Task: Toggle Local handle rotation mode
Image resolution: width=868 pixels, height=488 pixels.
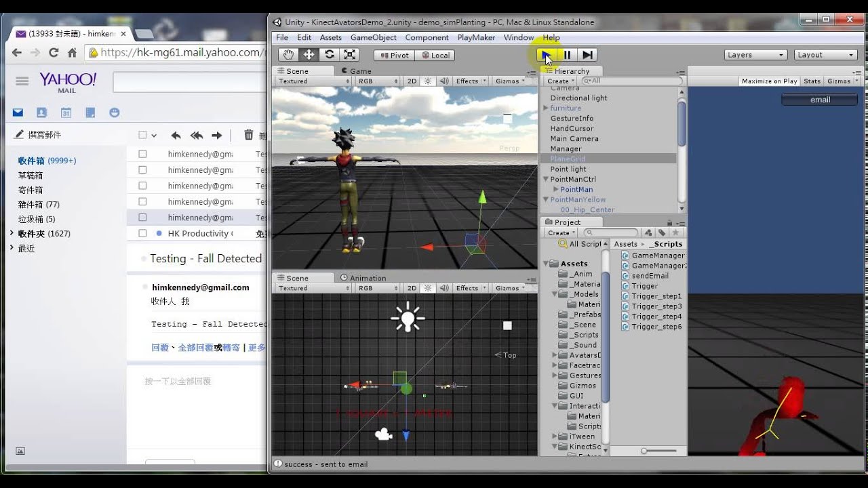Action: tap(435, 56)
